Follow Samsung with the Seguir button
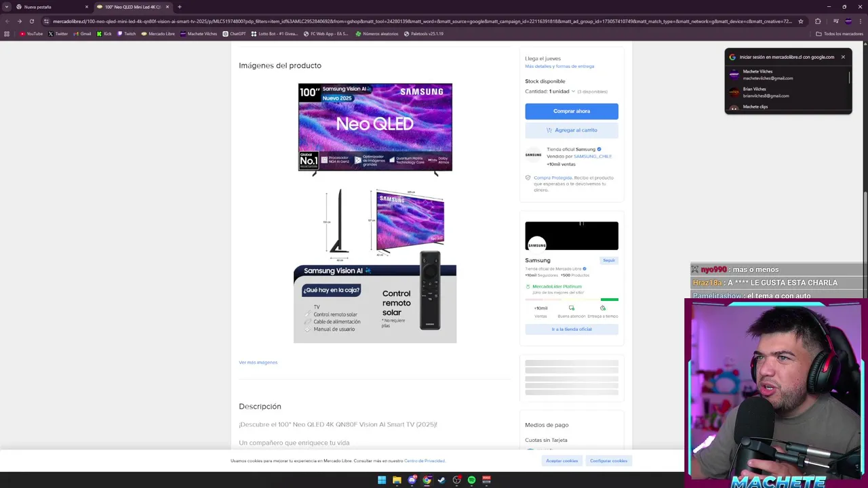Screen dimensions: 868x488 click(609, 260)
